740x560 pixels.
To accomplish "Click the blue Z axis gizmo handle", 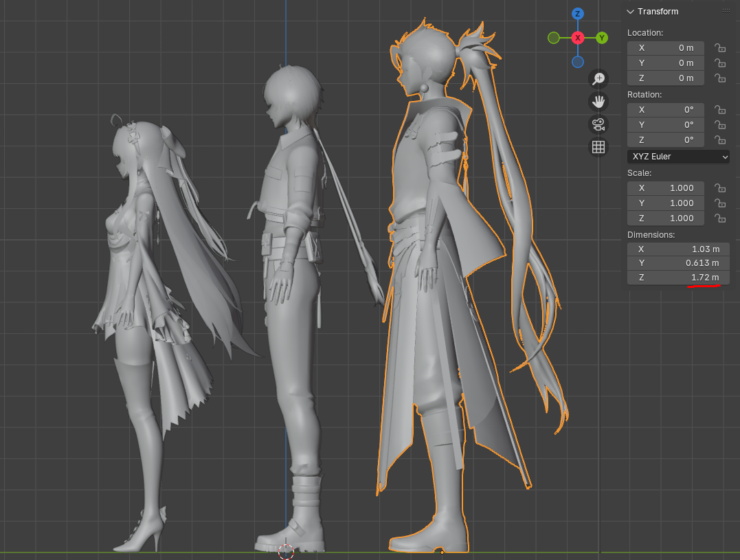I will [578, 14].
